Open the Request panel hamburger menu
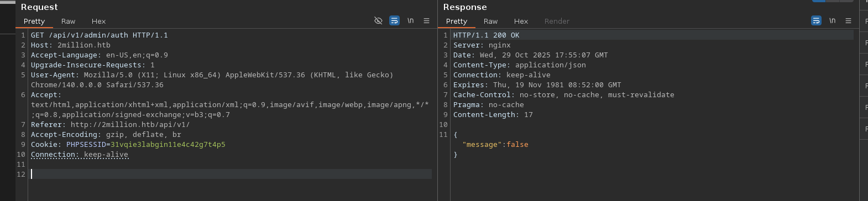This screenshot has height=201, width=868. coord(426,20)
